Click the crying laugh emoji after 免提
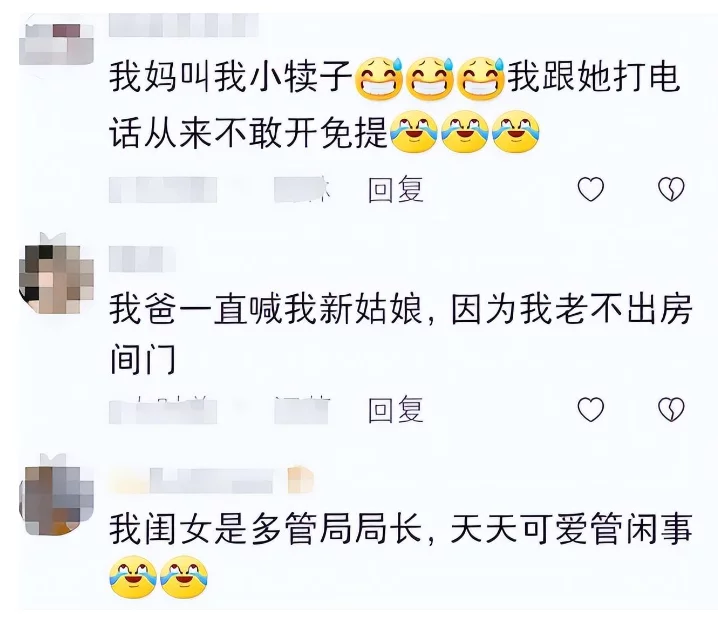Screen dimensions: 718x625 [x=414, y=132]
